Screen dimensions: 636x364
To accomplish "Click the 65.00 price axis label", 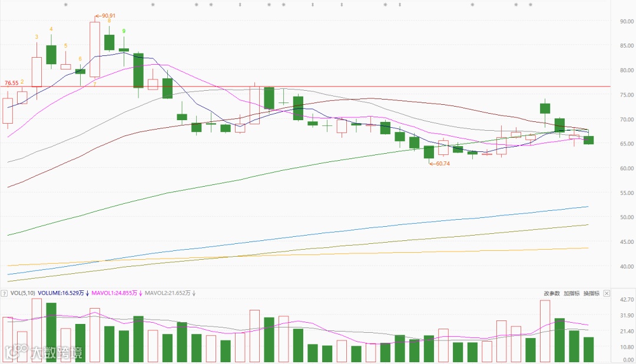I will pyautogui.click(x=627, y=144).
